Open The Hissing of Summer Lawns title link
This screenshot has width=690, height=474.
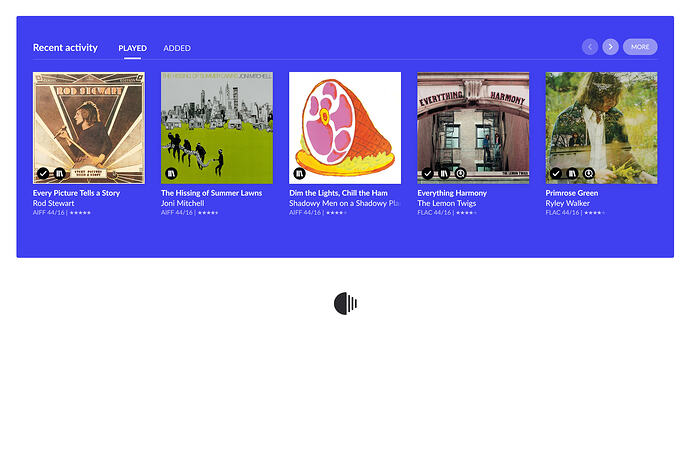click(x=212, y=193)
